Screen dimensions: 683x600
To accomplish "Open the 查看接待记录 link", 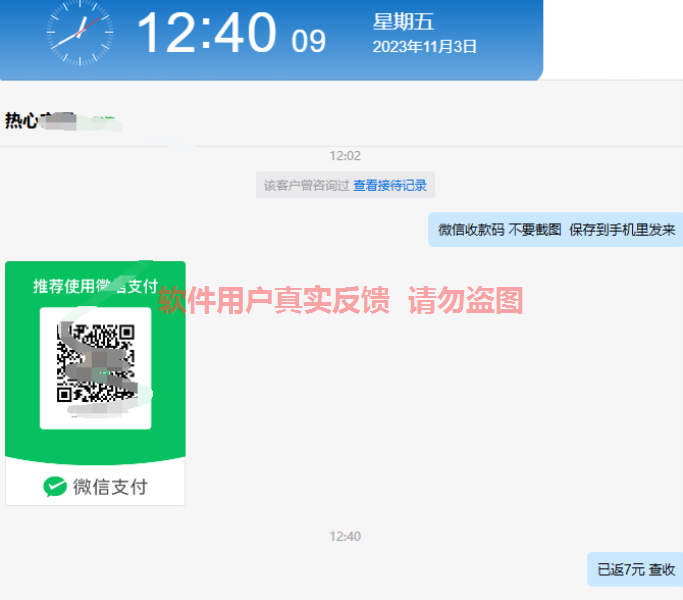I will point(390,185).
